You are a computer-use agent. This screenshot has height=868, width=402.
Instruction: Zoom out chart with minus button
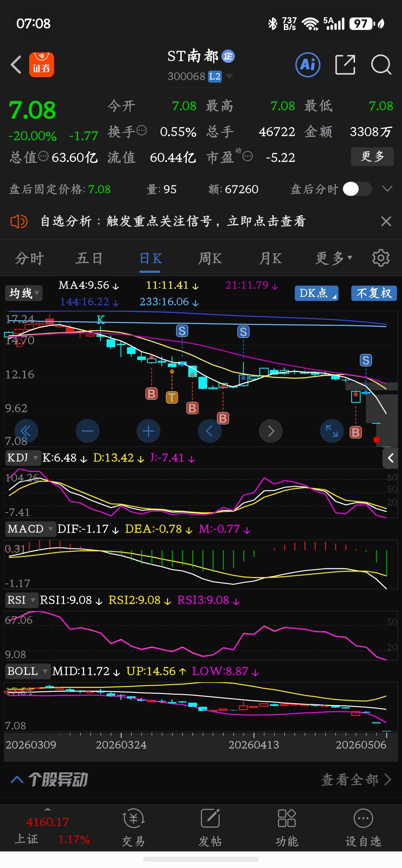click(88, 431)
